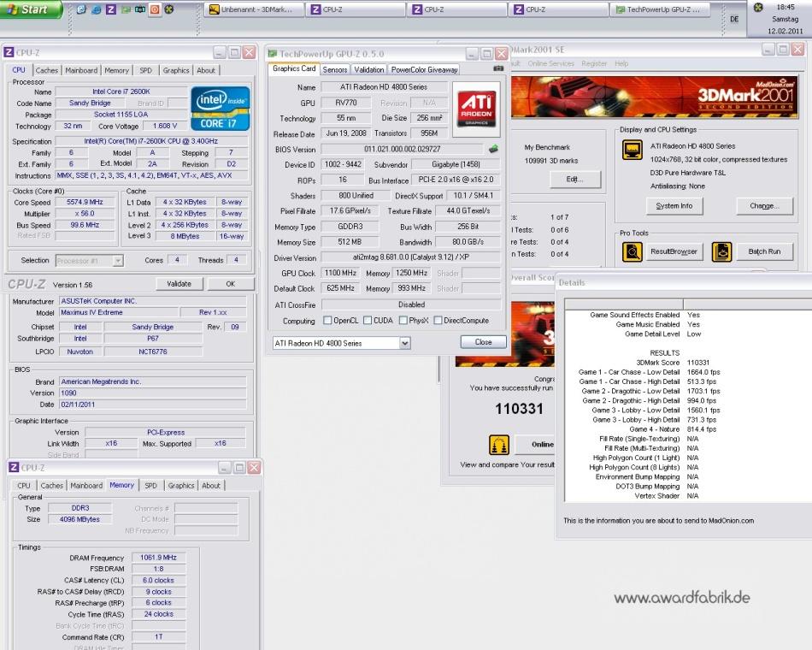Click the GPU-Z title bar icon
812x650 pixels.
[x=273, y=54]
